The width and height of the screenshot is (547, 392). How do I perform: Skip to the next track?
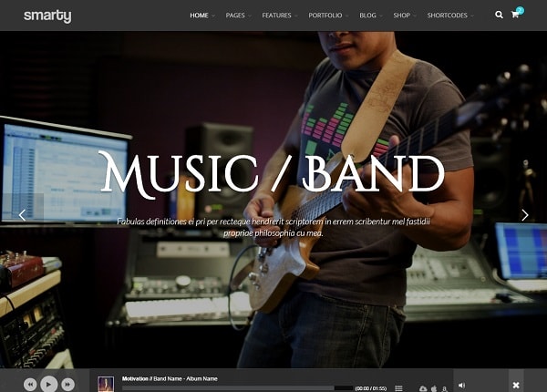click(x=68, y=386)
